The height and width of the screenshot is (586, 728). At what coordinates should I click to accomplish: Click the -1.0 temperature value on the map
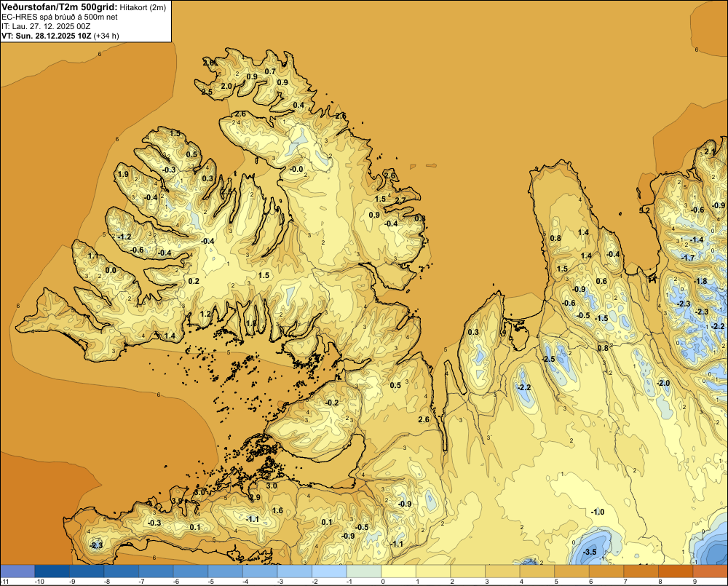pos(598,512)
